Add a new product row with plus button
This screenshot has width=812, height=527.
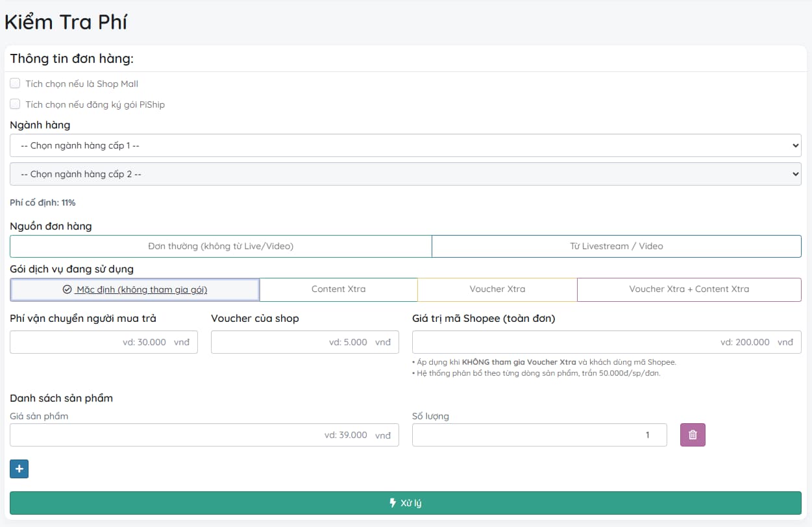[x=19, y=469]
